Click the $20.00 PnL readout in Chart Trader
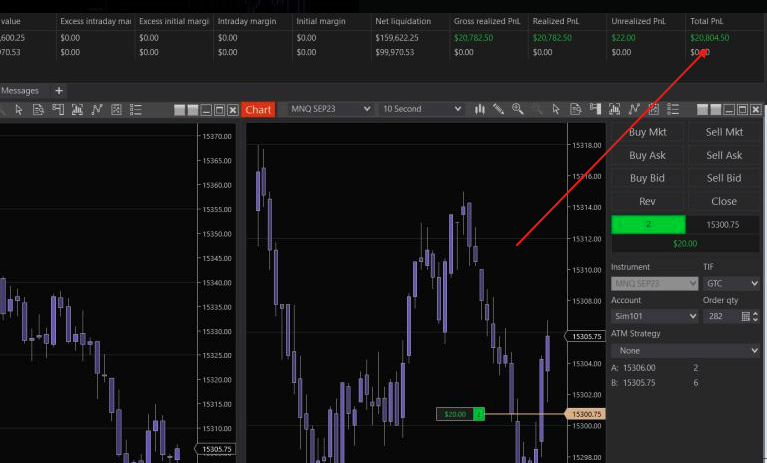Screen dimensions: 767x463 click(x=685, y=243)
